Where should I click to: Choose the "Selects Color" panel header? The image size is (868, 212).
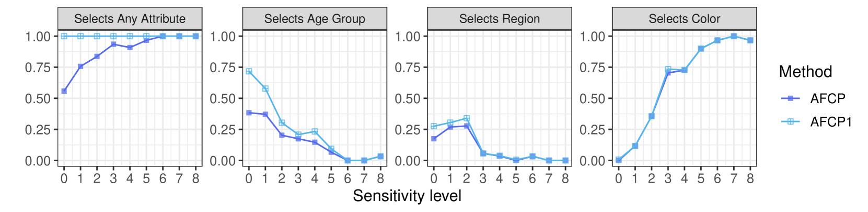coord(685,19)
